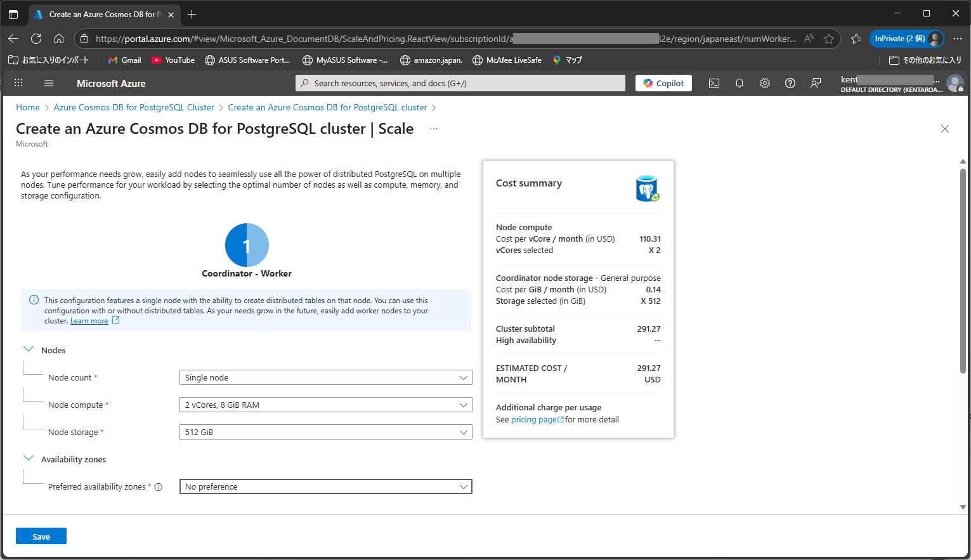Collapse the Availability zones section
This screenshot has width=971, height=560.
(28, 457)
